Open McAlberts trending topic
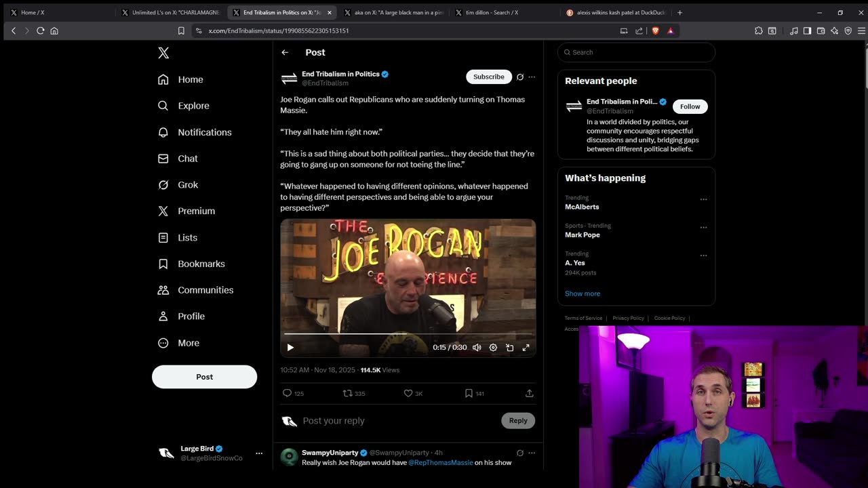Viewport: 868px width, 488px height. [x=582, y=207]
